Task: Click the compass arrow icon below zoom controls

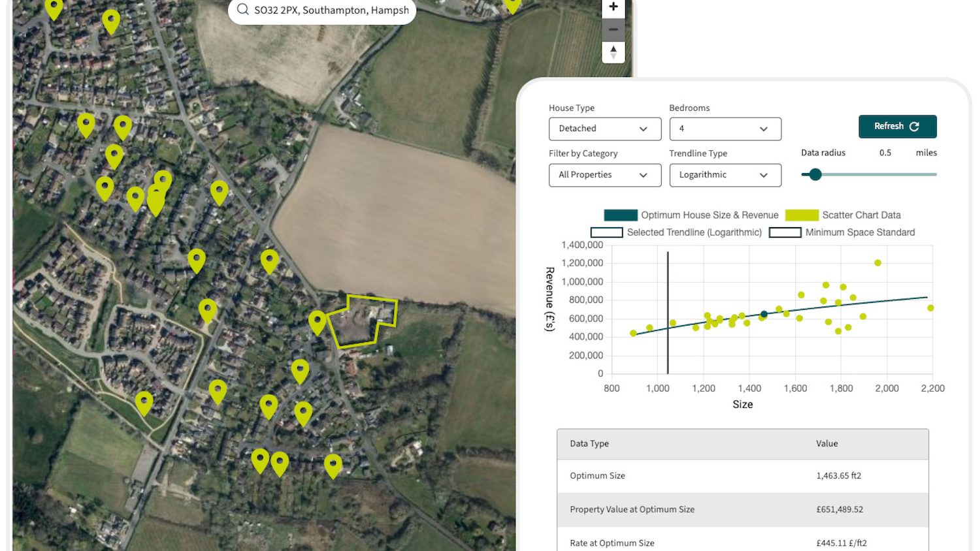Action: 613,52
